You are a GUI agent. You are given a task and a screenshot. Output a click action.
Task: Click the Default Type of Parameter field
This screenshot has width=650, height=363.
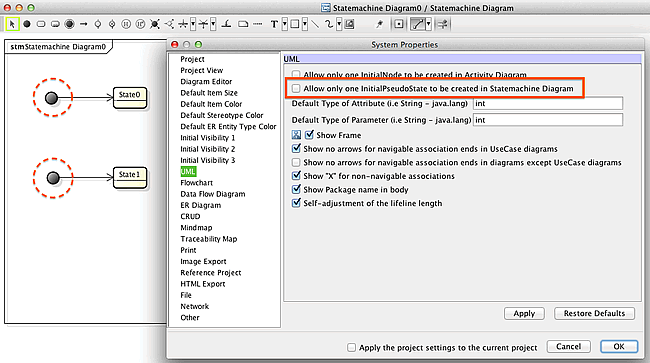click(548, 120)
